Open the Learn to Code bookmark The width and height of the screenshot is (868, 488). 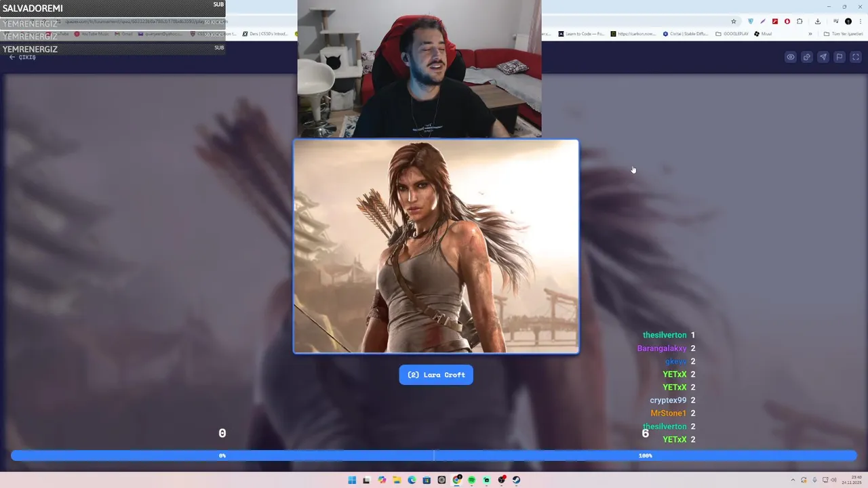(x=581, y=34)
